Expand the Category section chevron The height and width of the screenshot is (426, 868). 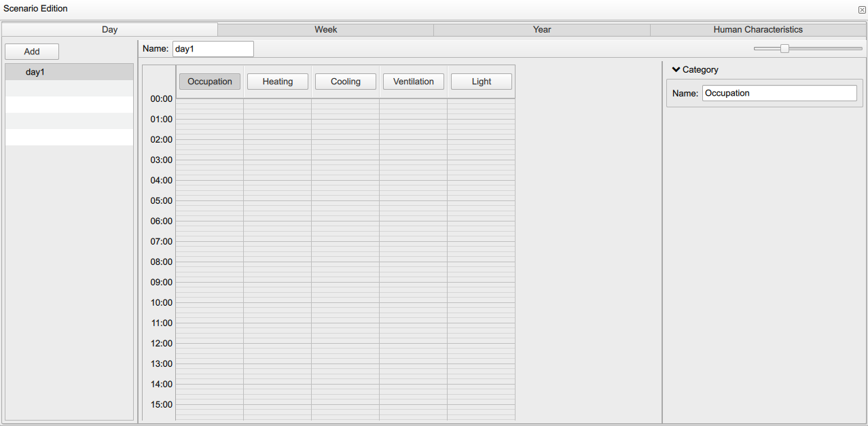(x=675, y=69)
